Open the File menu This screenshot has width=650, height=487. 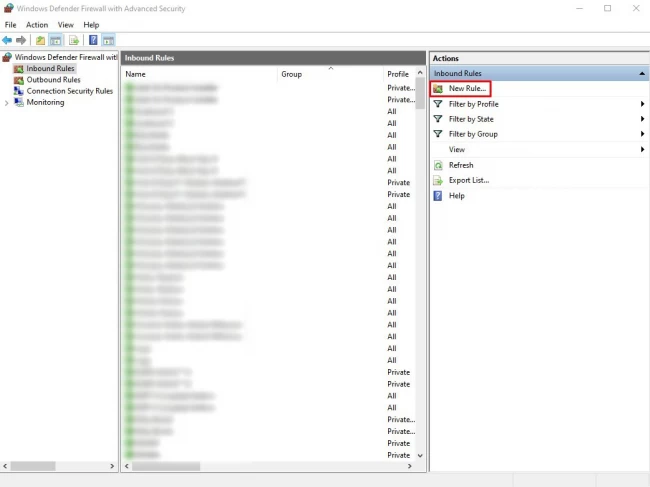[10, 25]
